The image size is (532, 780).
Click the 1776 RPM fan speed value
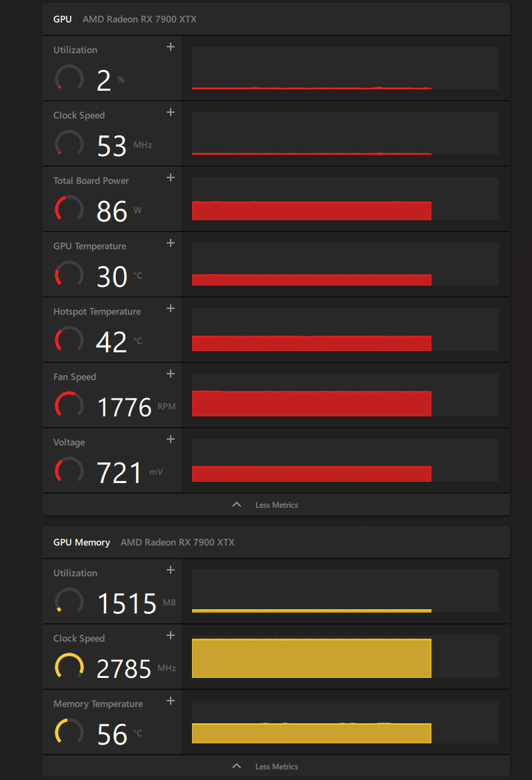coord(125,407)
